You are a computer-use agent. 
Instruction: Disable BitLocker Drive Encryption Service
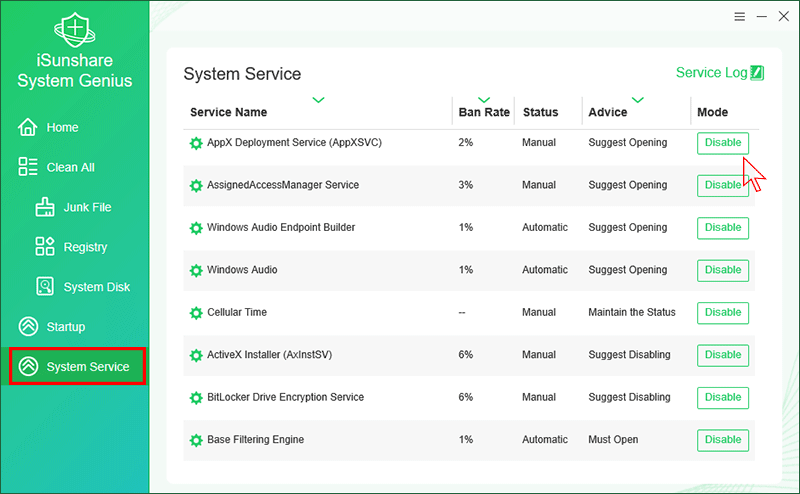click(x=723, y=397)
